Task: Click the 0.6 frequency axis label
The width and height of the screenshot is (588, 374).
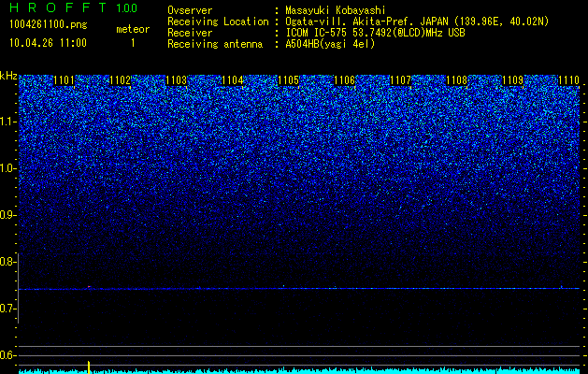Action: click(7, 355)
